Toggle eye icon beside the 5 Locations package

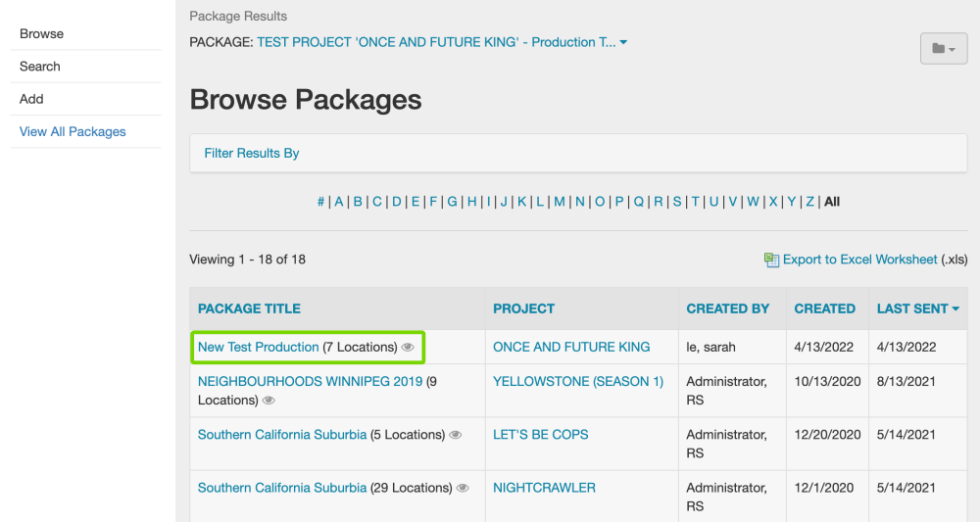pyautogui.click(x=456, y=435)
